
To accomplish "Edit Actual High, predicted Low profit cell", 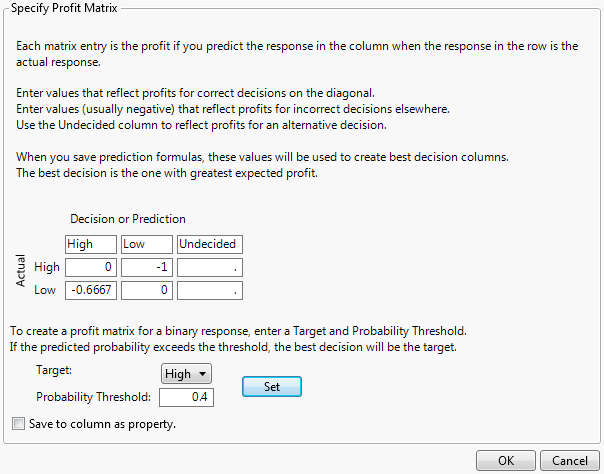I will pos(145,267).
